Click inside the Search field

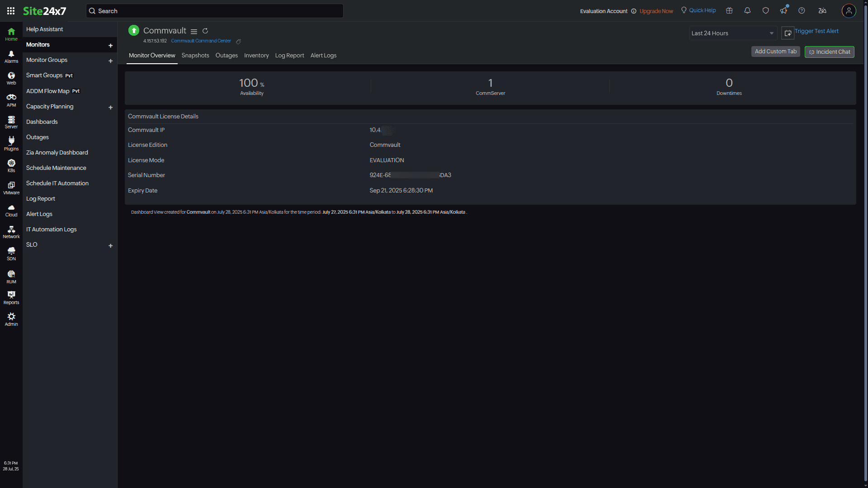tap(214, 10)
